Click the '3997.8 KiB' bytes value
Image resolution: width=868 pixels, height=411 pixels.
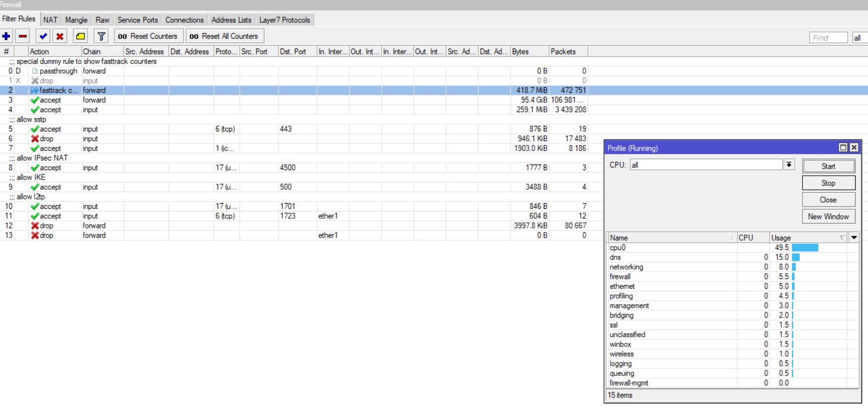[531, 226]
